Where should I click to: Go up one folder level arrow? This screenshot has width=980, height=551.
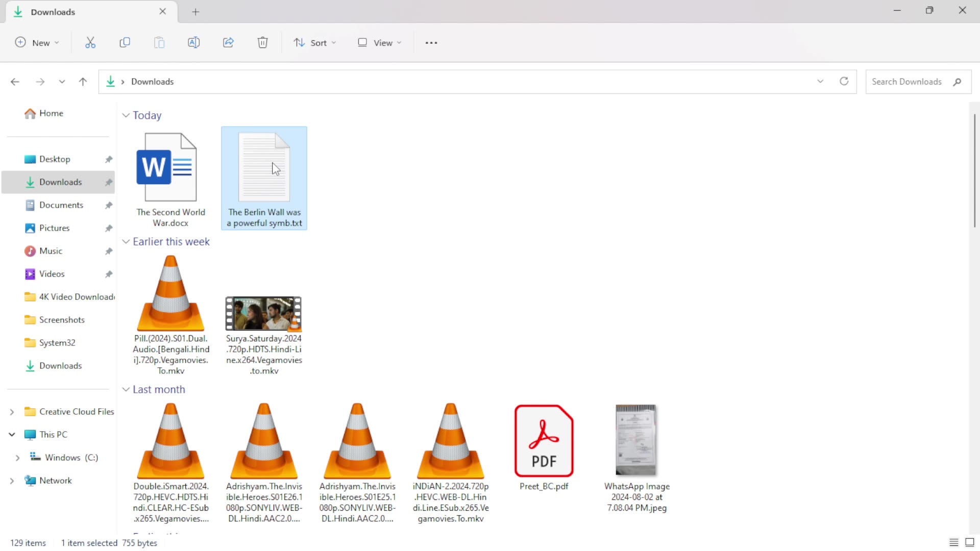coord(83,82)
